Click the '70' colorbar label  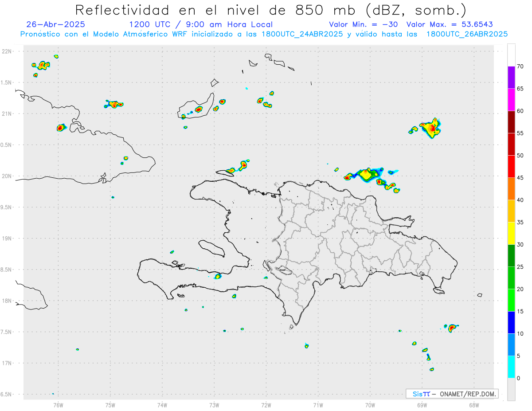(520, 67)
